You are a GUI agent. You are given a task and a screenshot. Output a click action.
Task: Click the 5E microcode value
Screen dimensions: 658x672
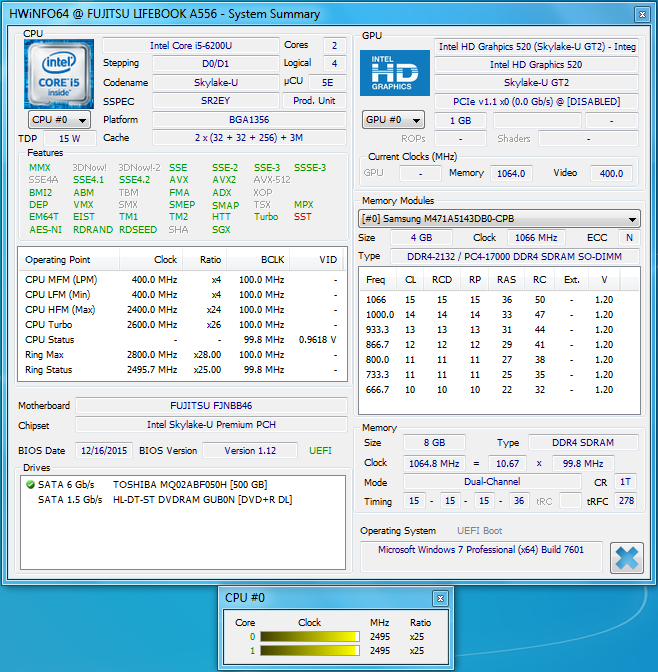pos(327,82)
